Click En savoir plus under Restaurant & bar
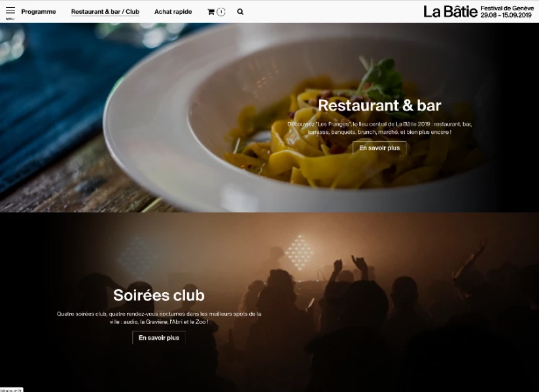This screenshot has width=539, height=392. click(x=379, y=148)
